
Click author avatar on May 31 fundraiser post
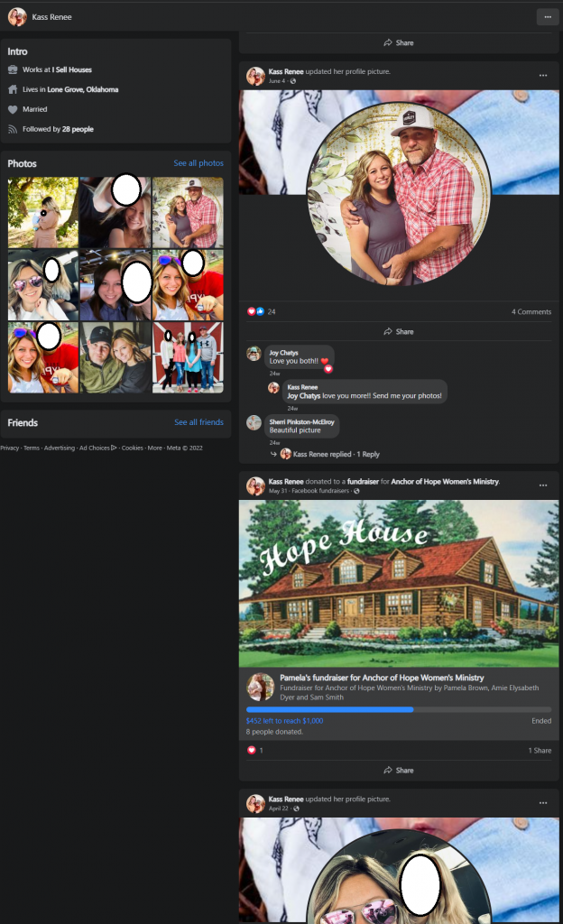click(x=255, y=486)
